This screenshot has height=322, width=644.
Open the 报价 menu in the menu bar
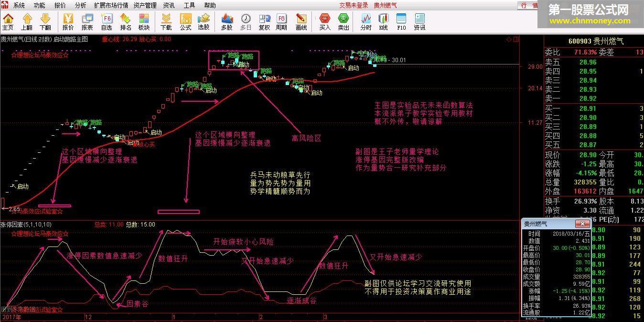click(60, 6)
